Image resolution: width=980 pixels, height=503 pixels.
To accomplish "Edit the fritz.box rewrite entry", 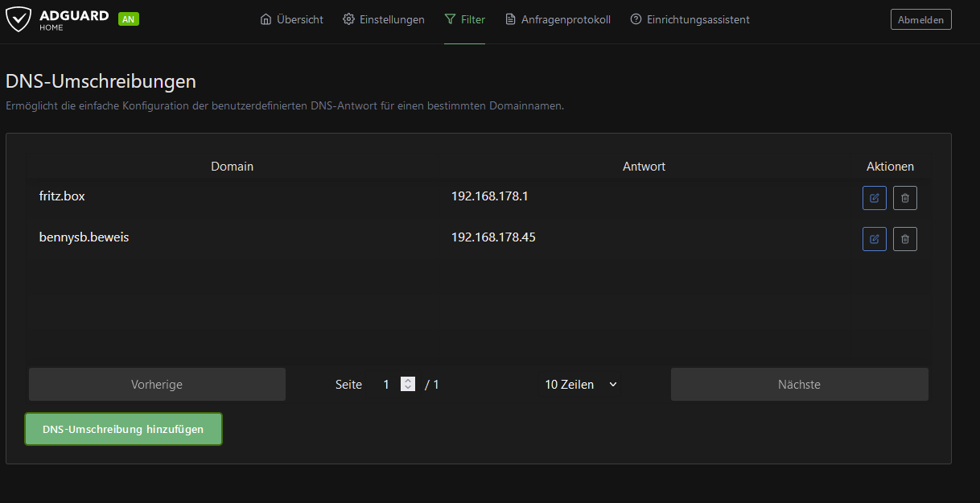I will [x=875, y=197].
